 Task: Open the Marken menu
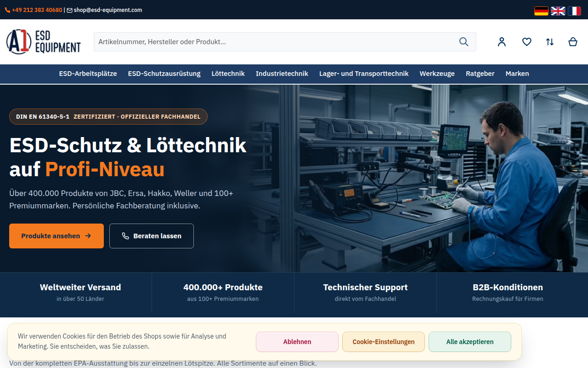coord(517,74)
